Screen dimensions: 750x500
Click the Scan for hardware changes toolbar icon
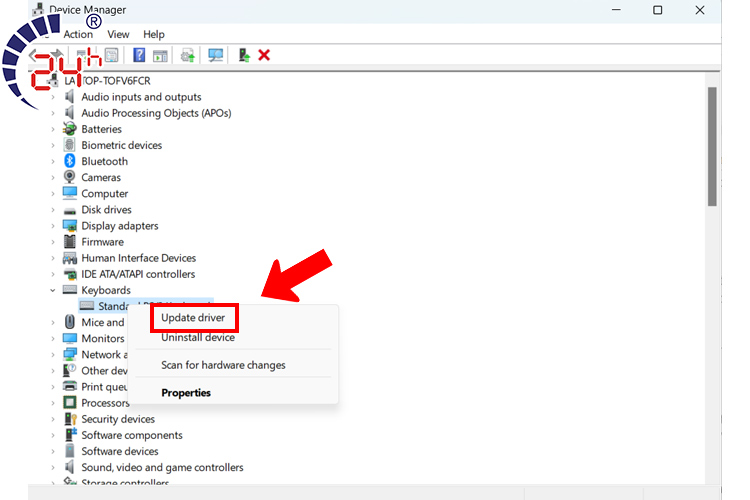coord(215,55)
